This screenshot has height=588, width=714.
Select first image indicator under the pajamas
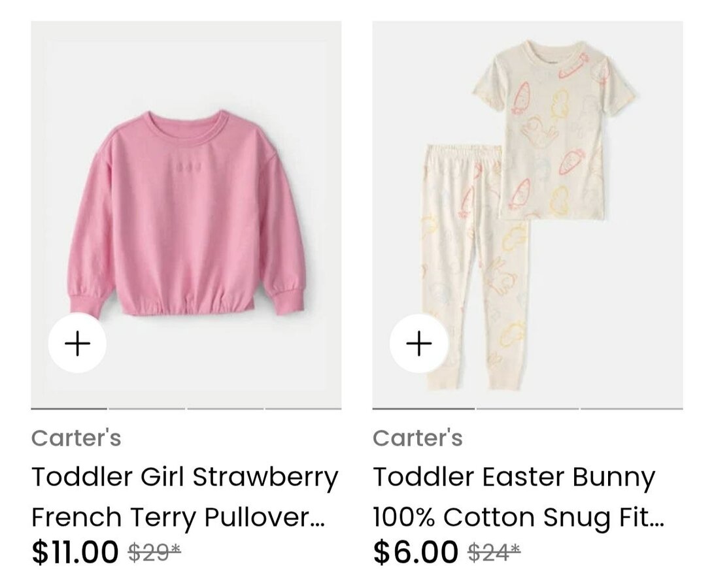tap(424, 408)
